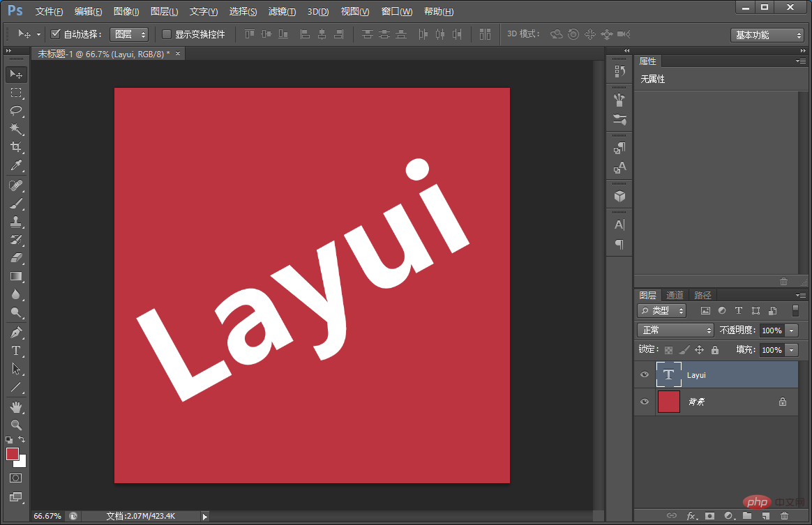Select the Healing Brush tool
This screenshot has height=525, width=812.
(x=16, y=185)
